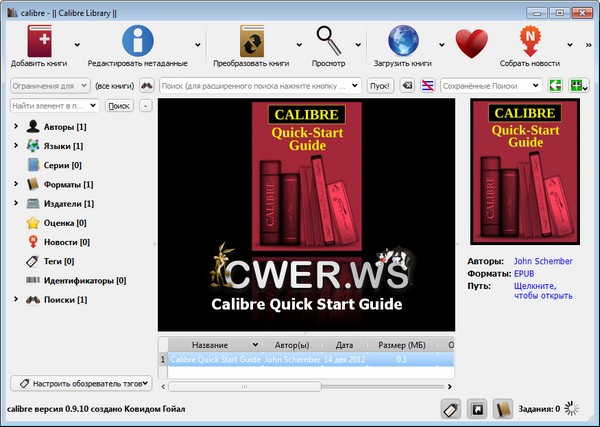Toggle the tag browser panel button

point(449,408)
